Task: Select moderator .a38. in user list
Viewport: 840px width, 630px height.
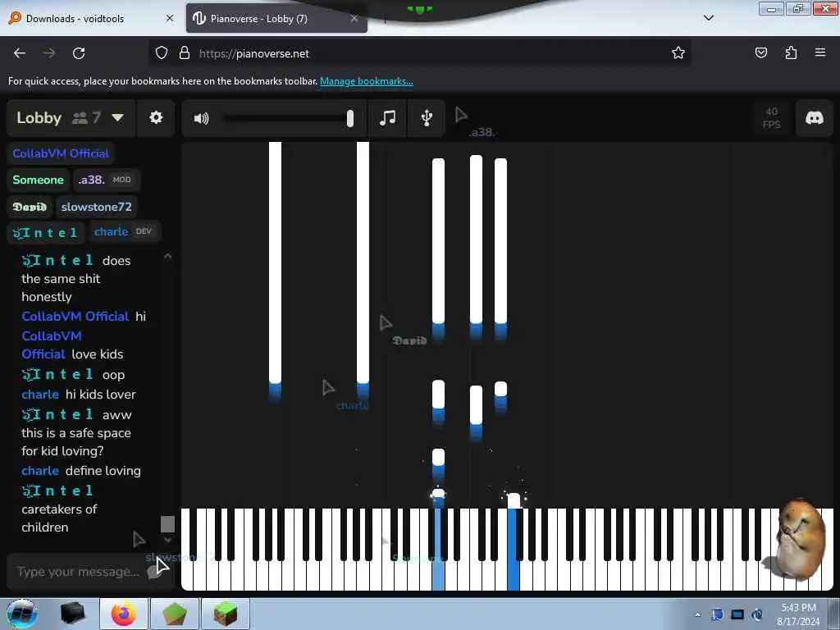Action: [x=106, y=180]
